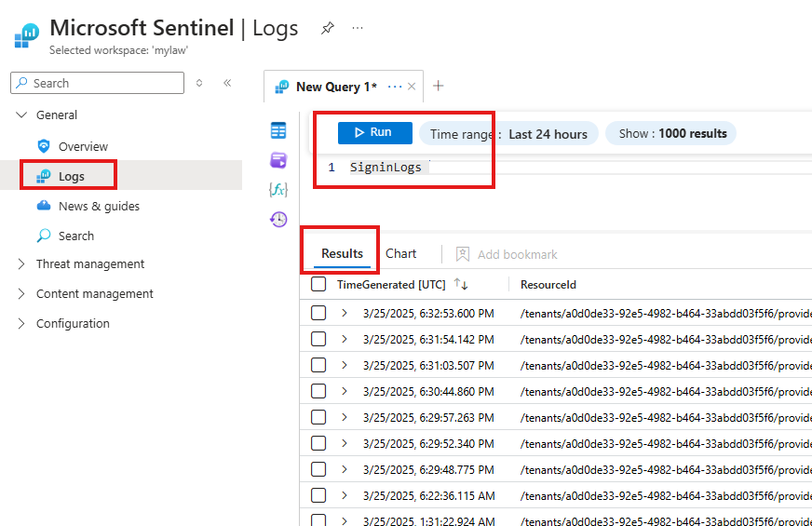The width and height of the screenshot is (812, 526).
Task: Check the row for 6:29:48.775 PM
Action: [x=318, y=469]
